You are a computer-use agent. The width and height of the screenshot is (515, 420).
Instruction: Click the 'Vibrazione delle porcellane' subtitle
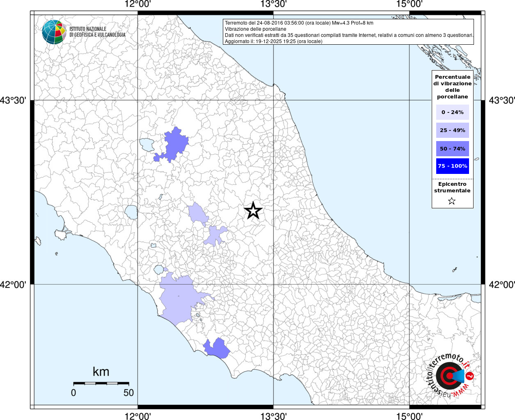tap(256, 29)
